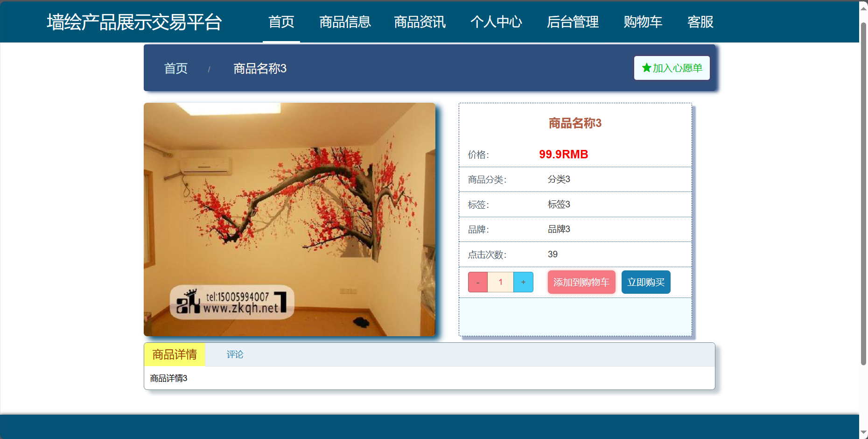Image resolution: width=868 pixels, height=439 pixels.
Task: Open 后台管理 from the navbar
Action: (x=573, y=22)
